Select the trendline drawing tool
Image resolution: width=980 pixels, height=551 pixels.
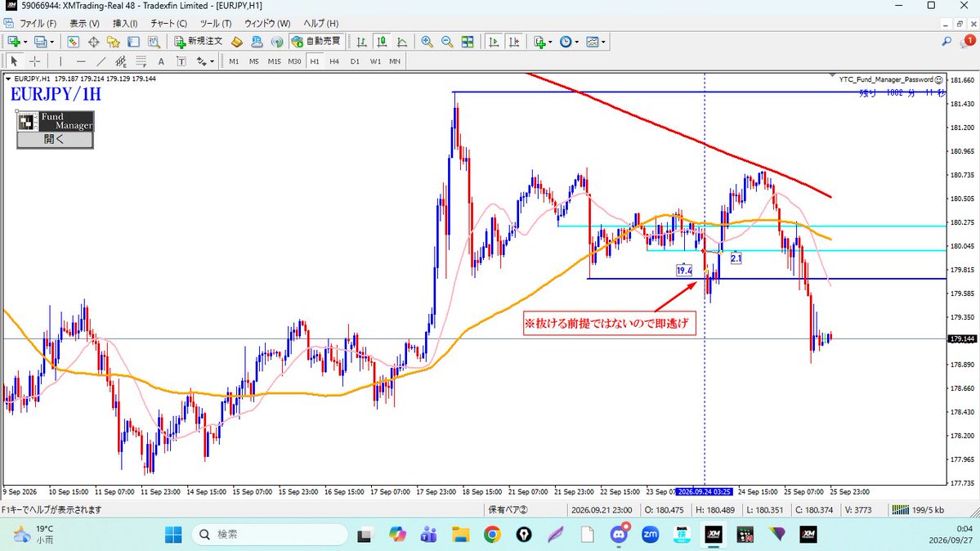tap(101, 61)
